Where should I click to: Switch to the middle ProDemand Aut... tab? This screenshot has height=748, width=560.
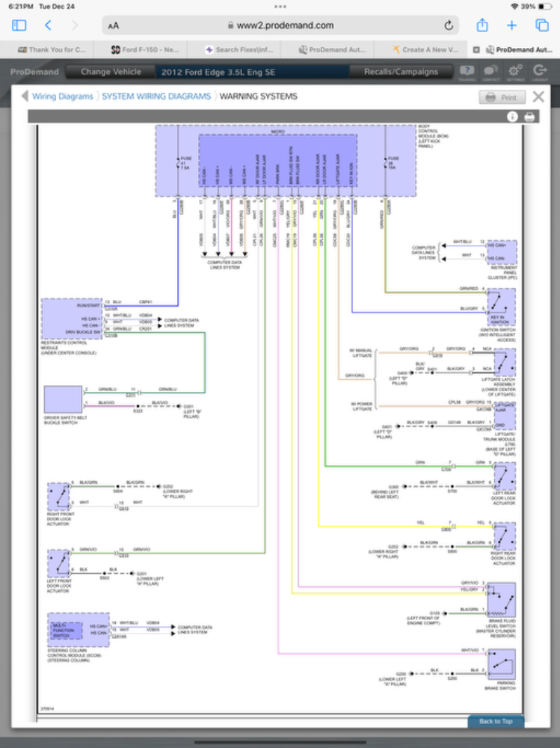pyautogui.click(x=332, y=49)
